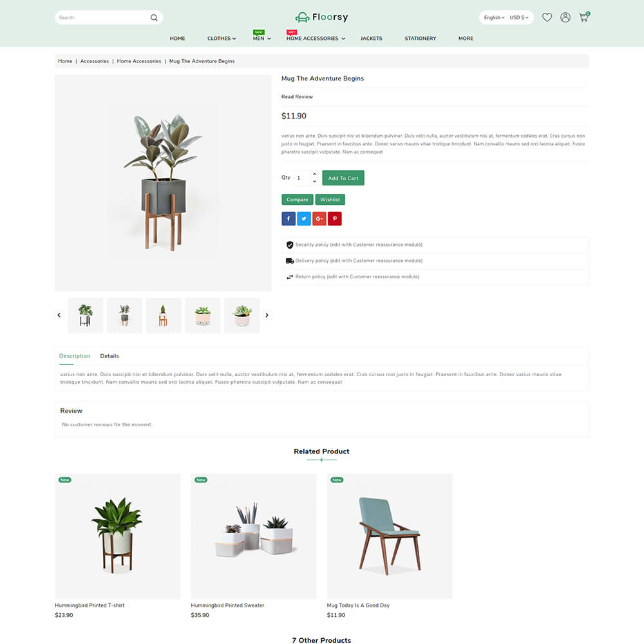This screenshot has width=644, height=644.
Task: Share product on Pinterest
Action: (335, 218)
